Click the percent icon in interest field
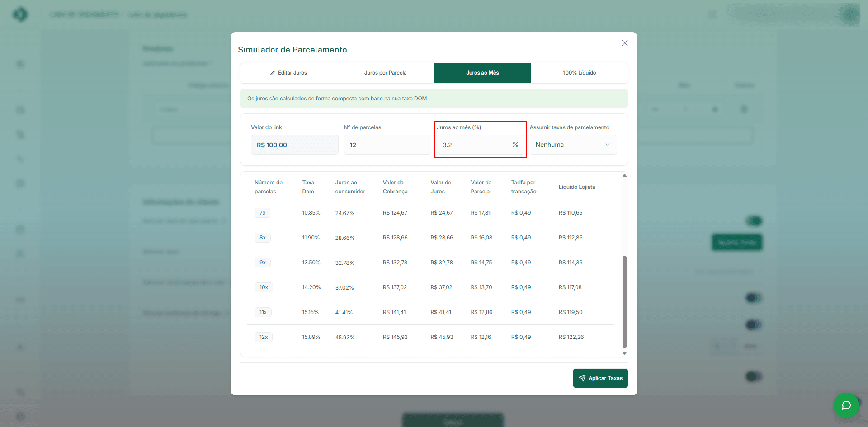The image size is (868, 427). 515,145
